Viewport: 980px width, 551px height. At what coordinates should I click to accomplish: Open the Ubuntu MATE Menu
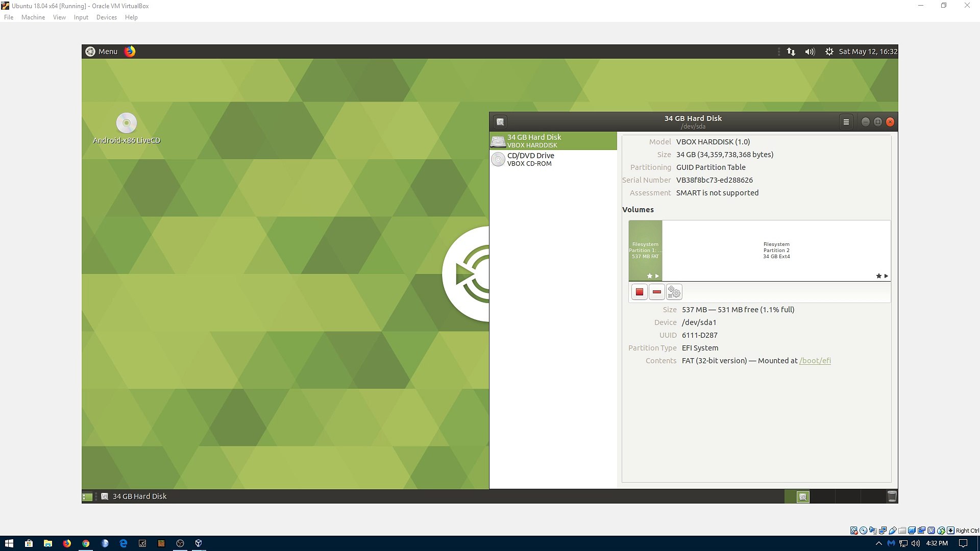pyautogui.click(x=102, y=52)
